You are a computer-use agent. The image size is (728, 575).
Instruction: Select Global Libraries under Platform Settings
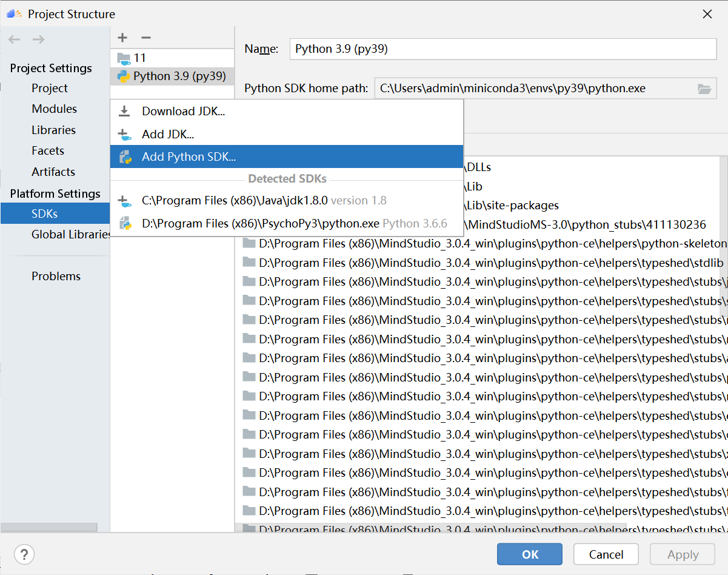70,234
